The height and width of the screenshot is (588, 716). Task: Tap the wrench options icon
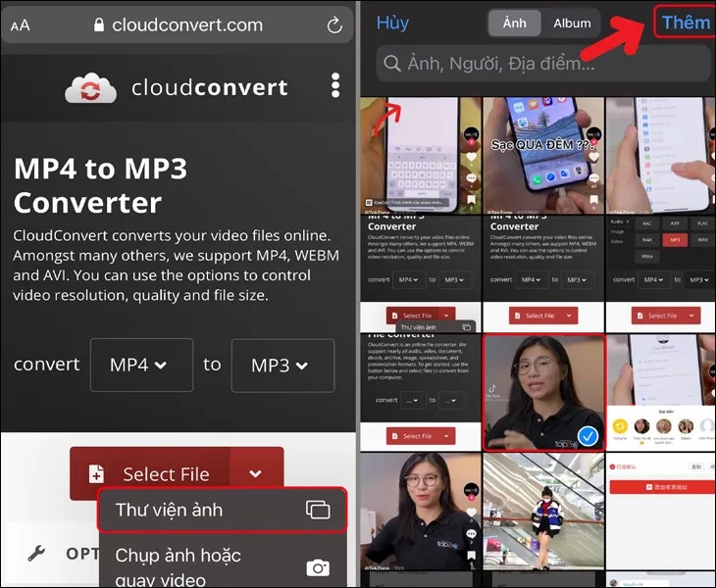tap(36, 554)
